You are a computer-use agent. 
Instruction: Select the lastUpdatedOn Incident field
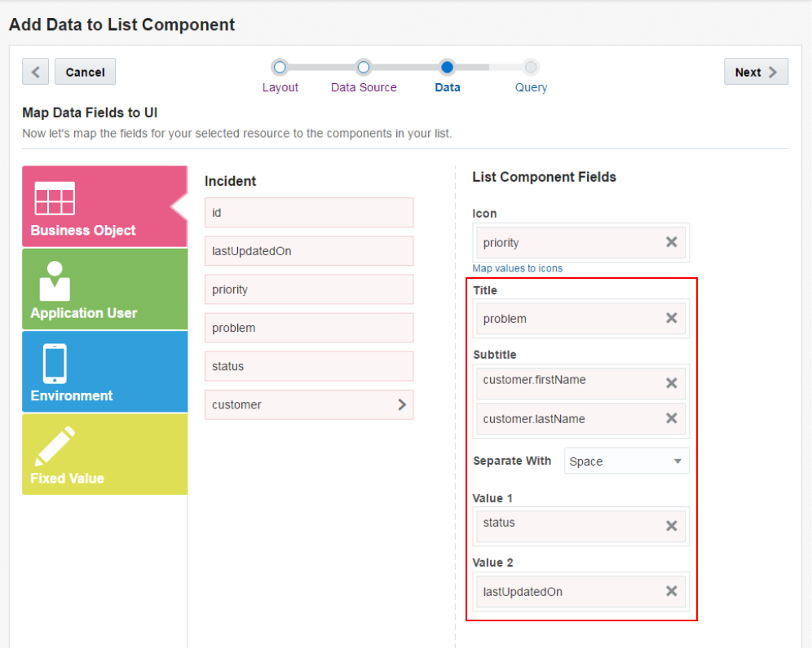click(x=309, y=251)
